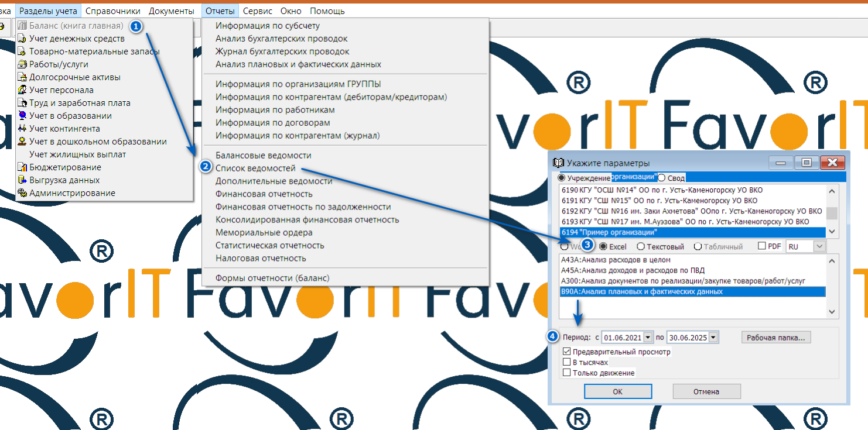Tick the В тысячах checkbox
Screen dimensions: 868x430
coord(566,362)
